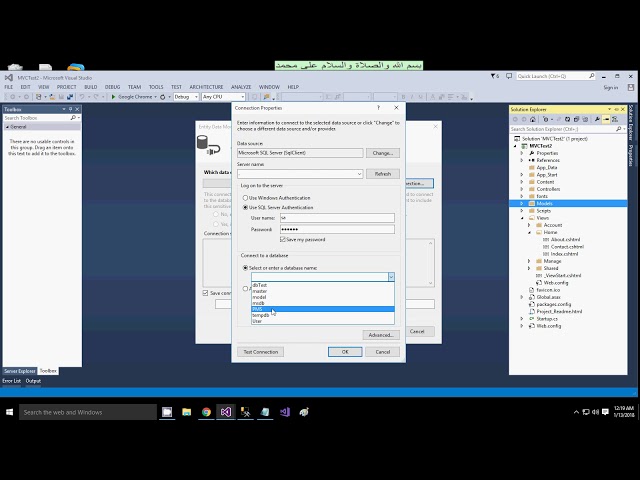Click the database name dropdown arrow
Image resolution: width=640 pixels, height=480 pixels.
tap(391, 277)
